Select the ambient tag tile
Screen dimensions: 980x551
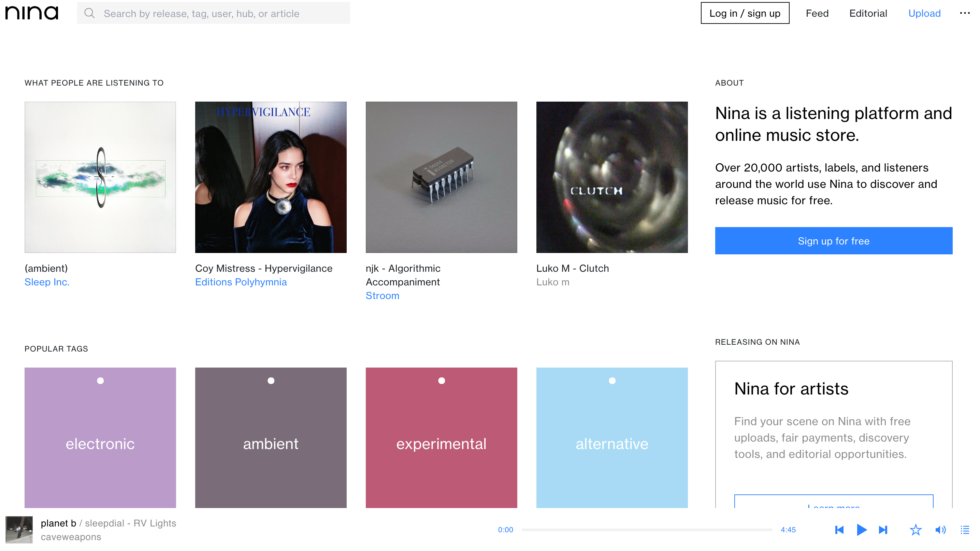tap(271, 438)
